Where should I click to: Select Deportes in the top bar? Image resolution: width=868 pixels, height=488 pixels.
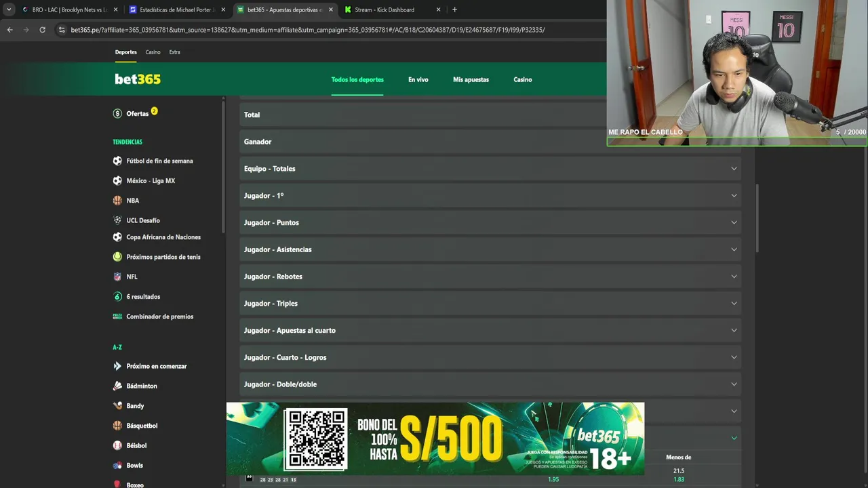click(x=125, y=52)
